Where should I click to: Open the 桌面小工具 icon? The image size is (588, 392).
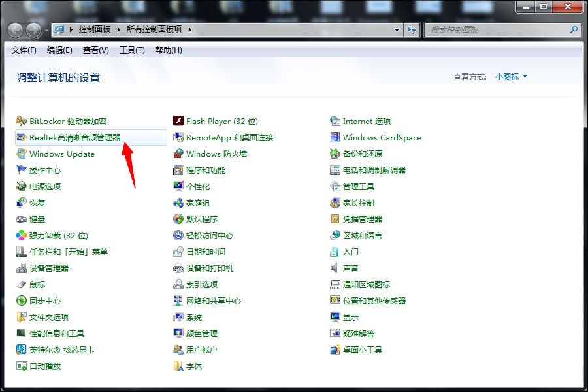point(335,350)
